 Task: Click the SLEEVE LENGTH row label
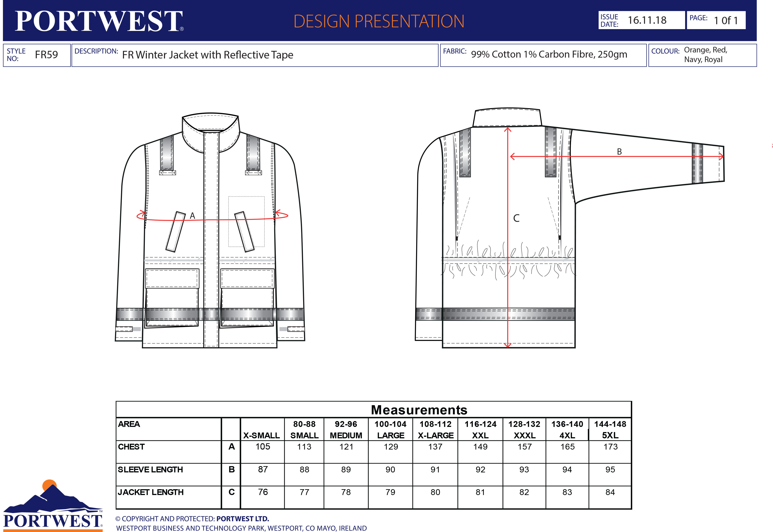click(x=150, y=469)
